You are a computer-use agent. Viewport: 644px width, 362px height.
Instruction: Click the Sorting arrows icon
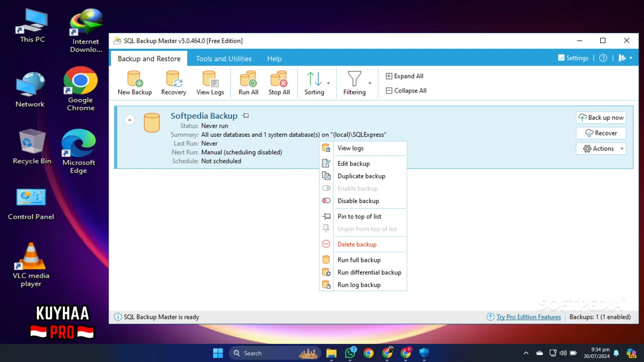[x=314, y=79]
